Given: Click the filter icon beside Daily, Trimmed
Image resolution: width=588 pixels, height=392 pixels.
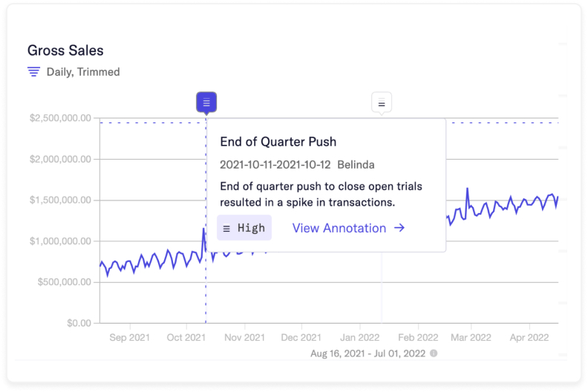Looking at the screenshot, I should (x=33, y=72).
